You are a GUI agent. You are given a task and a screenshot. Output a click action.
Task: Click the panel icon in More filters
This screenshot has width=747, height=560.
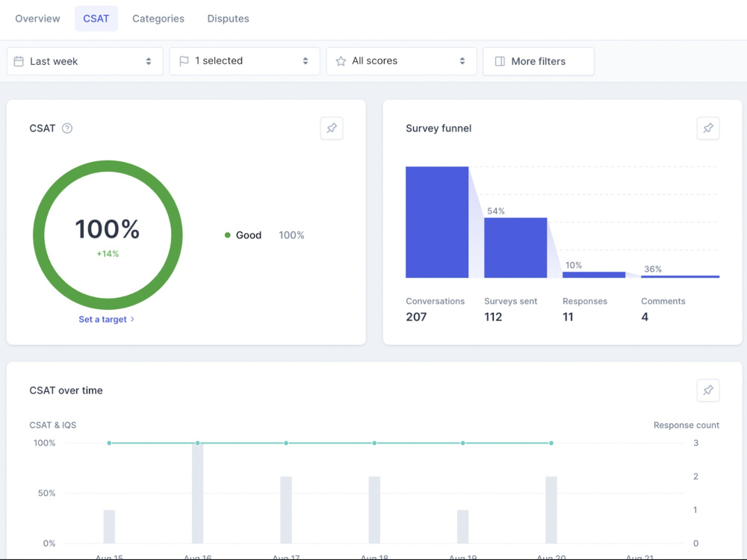[500, 61]
